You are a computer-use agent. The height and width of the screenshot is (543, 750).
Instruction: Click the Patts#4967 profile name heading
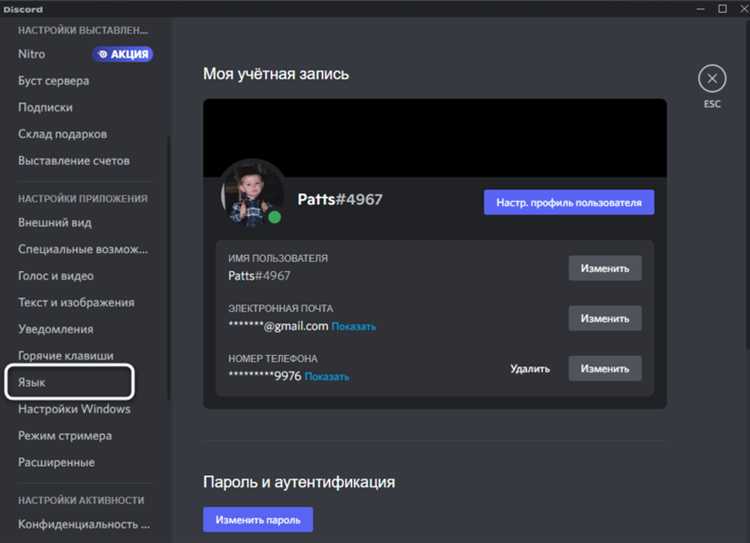(x=340, y=199)
